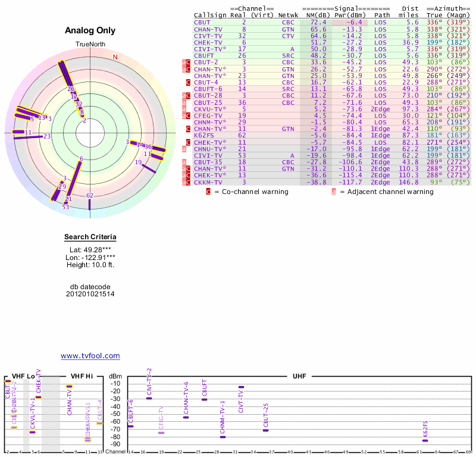Click the Callsign column header

[x=210, y=15]
